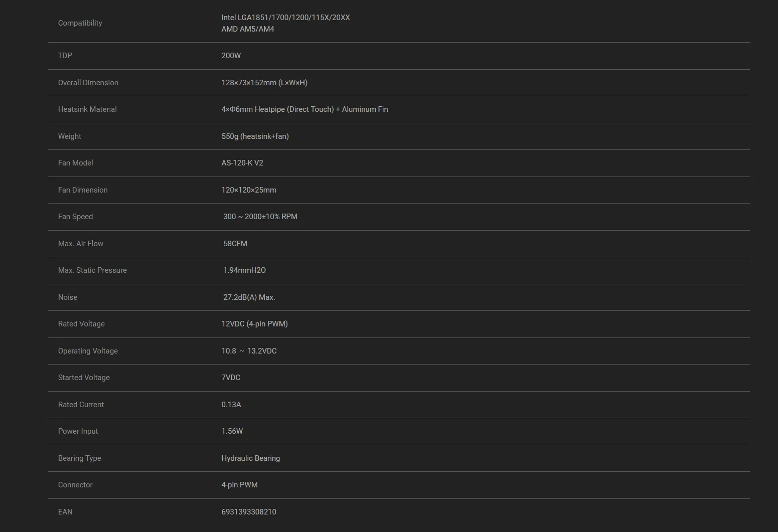
Task: Click the Heatsink Material label
Action: [x=87, y=109]
